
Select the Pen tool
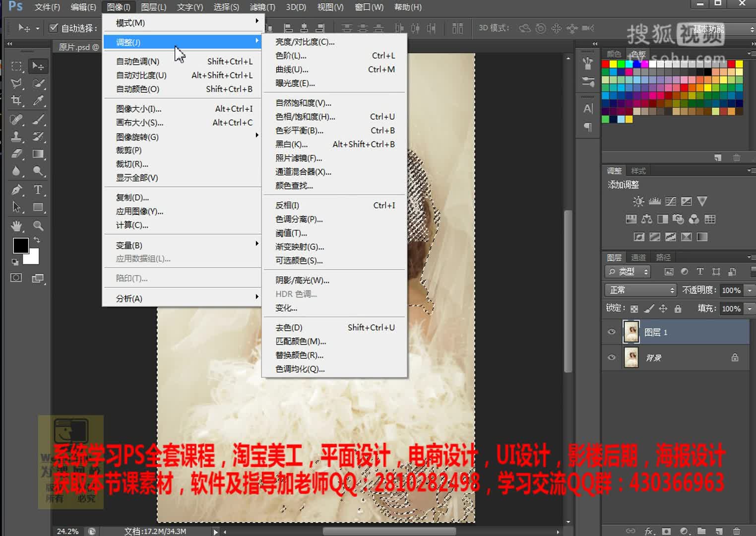17,190
